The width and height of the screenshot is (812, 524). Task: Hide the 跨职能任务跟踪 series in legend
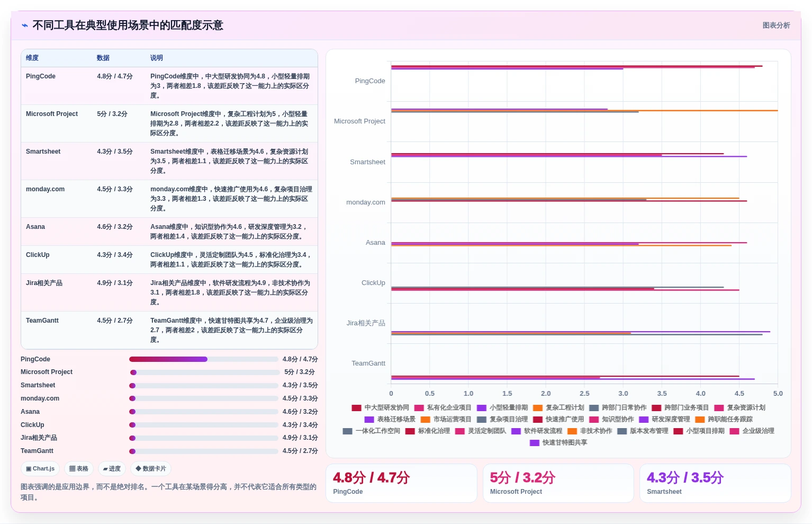point(724,420)
